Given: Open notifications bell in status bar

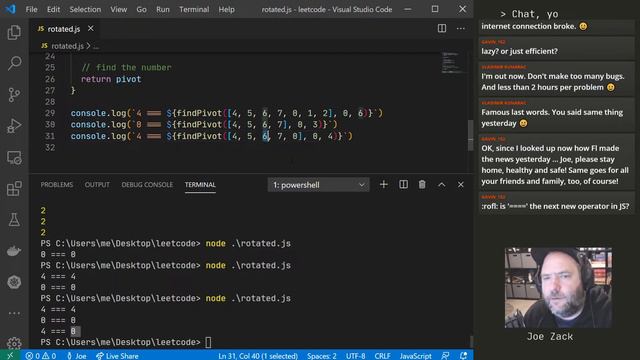Looking at the screenshot, I should coord(463,356).
